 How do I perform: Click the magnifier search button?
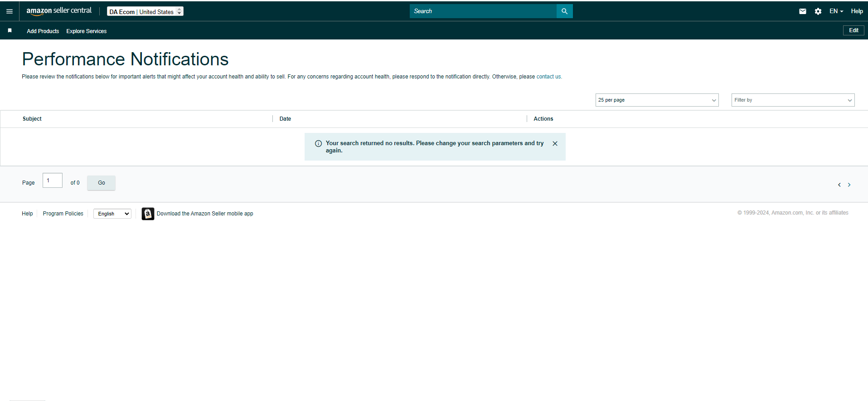coord(565,11)
